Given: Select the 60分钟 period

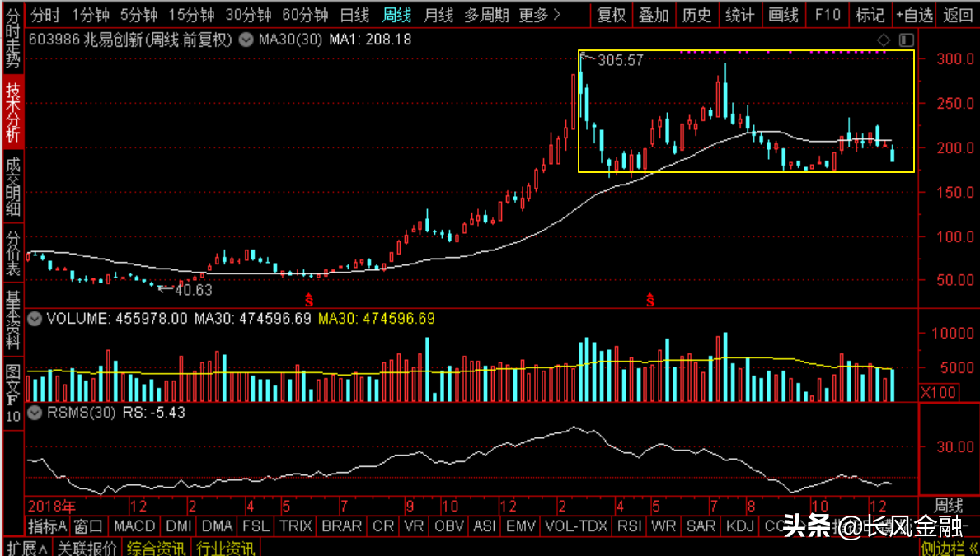Looking at the screenshot, I should [x=306, y=14].
